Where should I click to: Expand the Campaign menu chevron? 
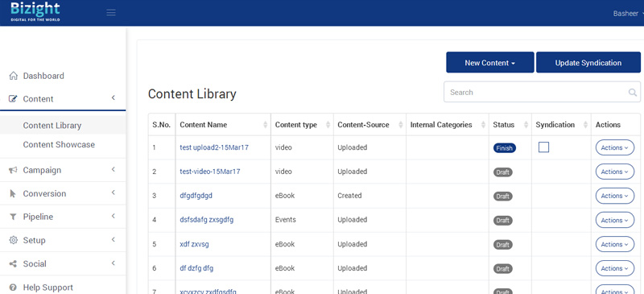tap(114, 169)
